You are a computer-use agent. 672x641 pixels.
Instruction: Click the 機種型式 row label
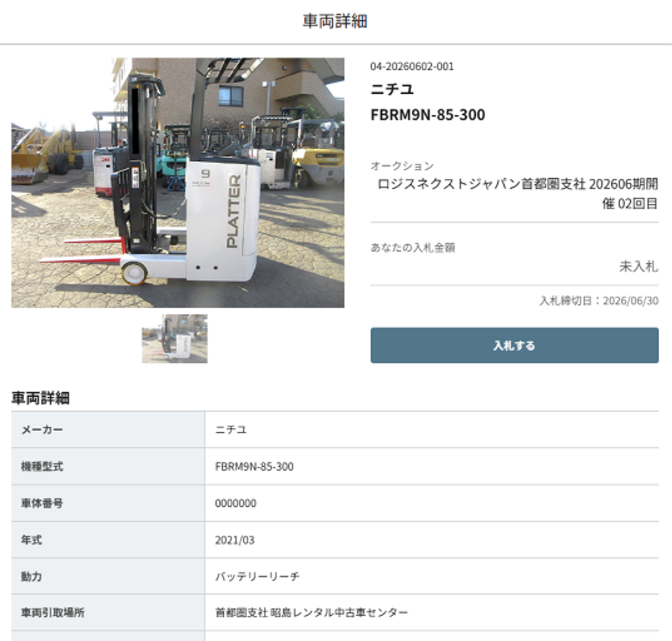(42, 467)
